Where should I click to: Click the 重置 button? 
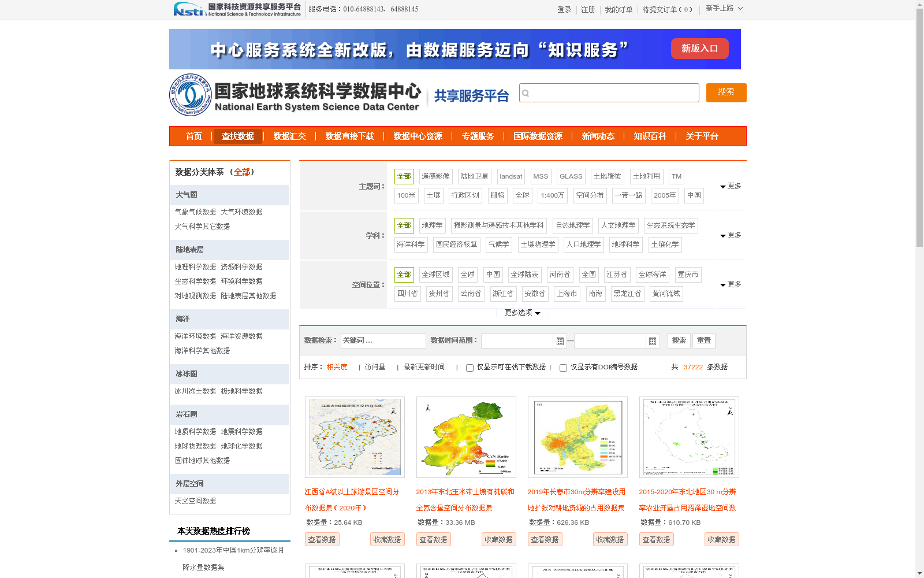(704, 341)
